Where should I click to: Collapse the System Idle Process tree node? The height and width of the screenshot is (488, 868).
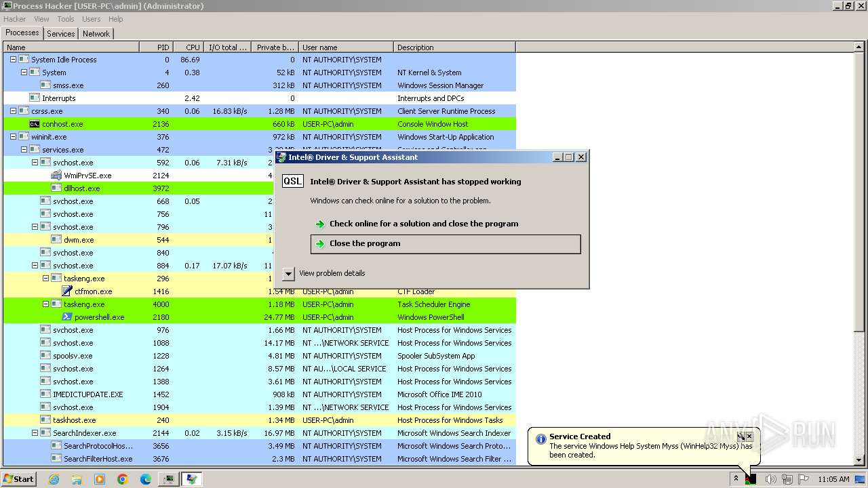13,60
